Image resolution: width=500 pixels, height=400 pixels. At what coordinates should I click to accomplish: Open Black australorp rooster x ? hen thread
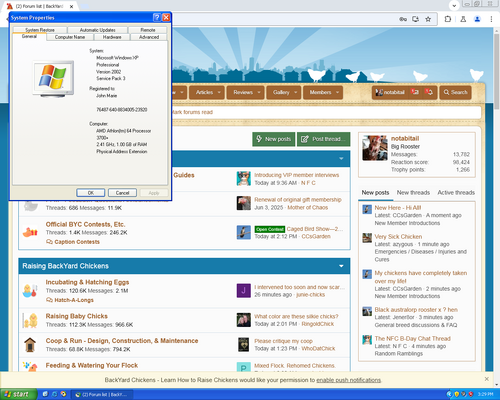(x=416, y=310)
